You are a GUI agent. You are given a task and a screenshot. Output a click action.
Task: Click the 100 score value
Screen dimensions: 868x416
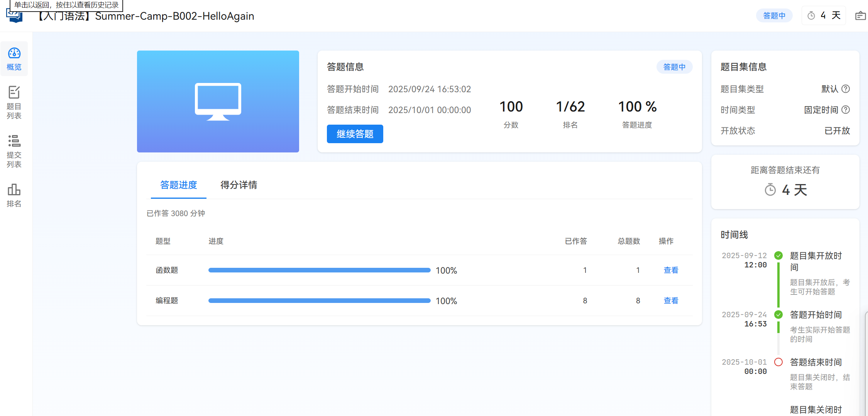[x=511, y=107]
